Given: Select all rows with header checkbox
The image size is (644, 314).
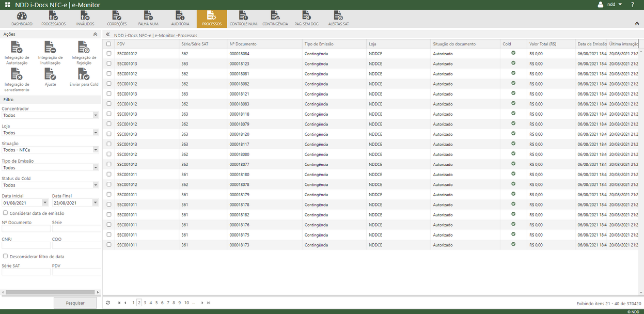Looking at the screenshot, I should [x=108, y=44].
